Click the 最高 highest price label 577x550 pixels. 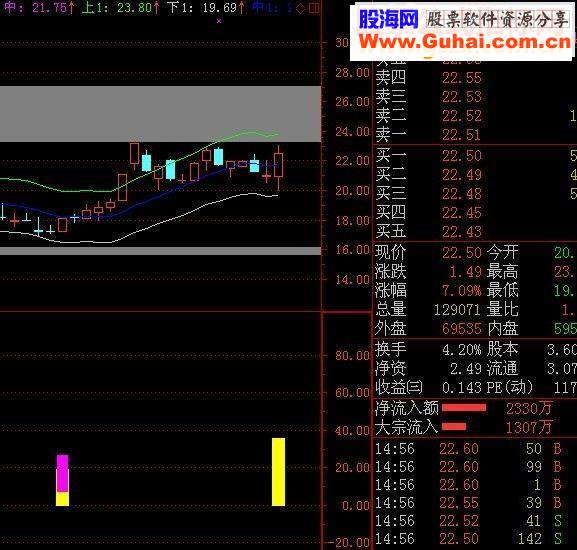point(503,272)
